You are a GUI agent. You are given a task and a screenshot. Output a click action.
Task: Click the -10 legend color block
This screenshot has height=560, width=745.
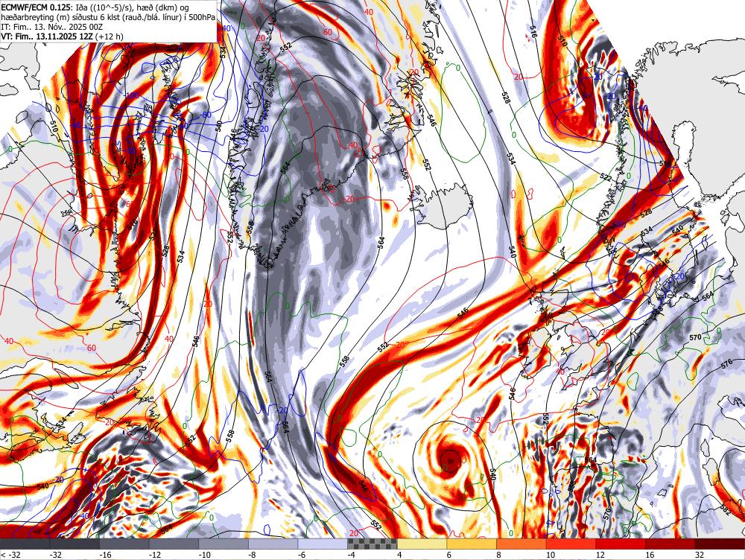[x=223, y=544]
